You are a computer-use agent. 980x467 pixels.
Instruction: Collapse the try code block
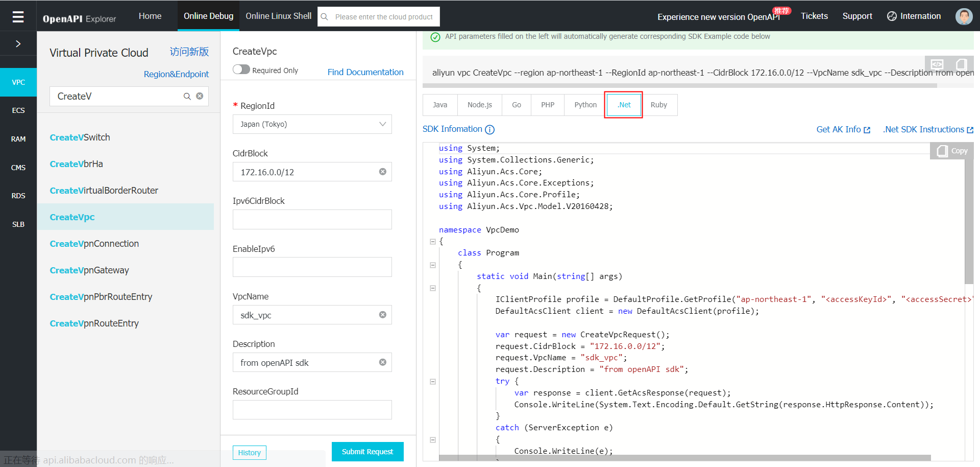coord(433,382)
